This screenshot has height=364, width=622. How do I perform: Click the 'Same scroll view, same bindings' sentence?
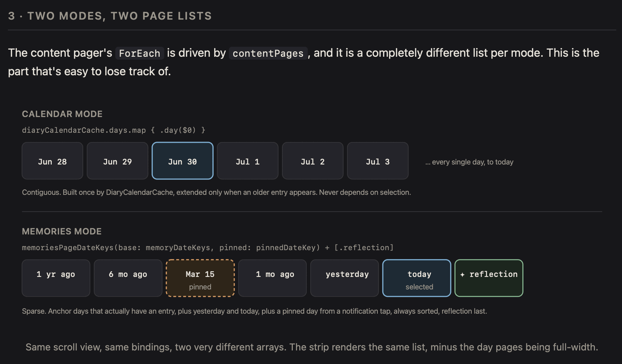(x=312, y=347)
